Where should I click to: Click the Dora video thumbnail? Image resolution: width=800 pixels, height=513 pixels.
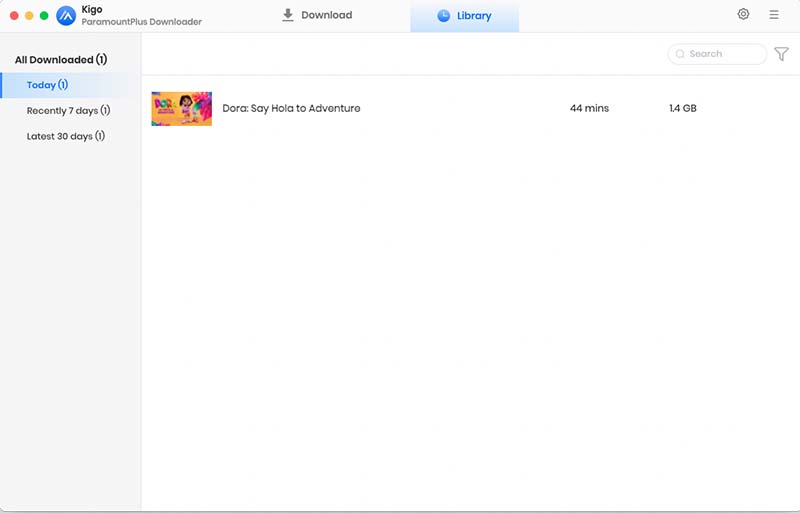(x=181, y=108)
